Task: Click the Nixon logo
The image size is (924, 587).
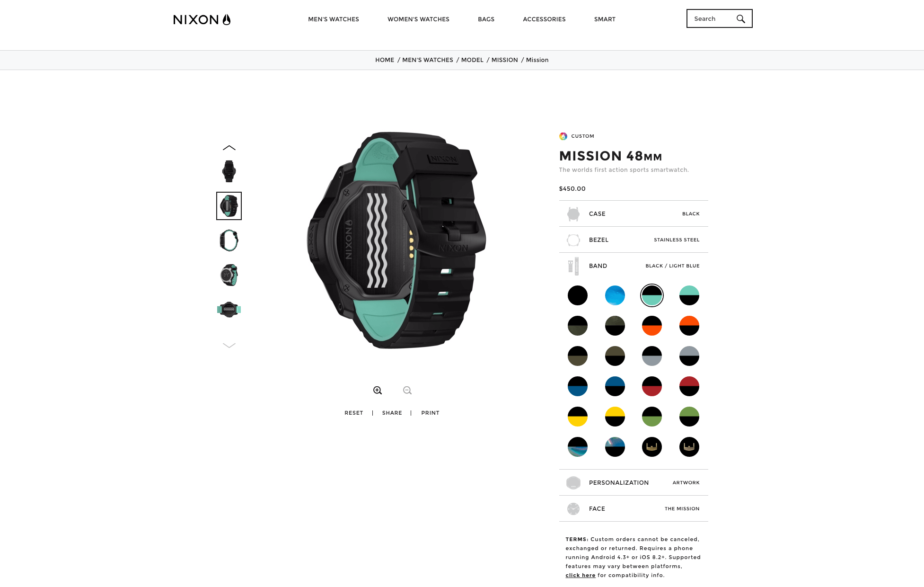Action: click(202, 19)
